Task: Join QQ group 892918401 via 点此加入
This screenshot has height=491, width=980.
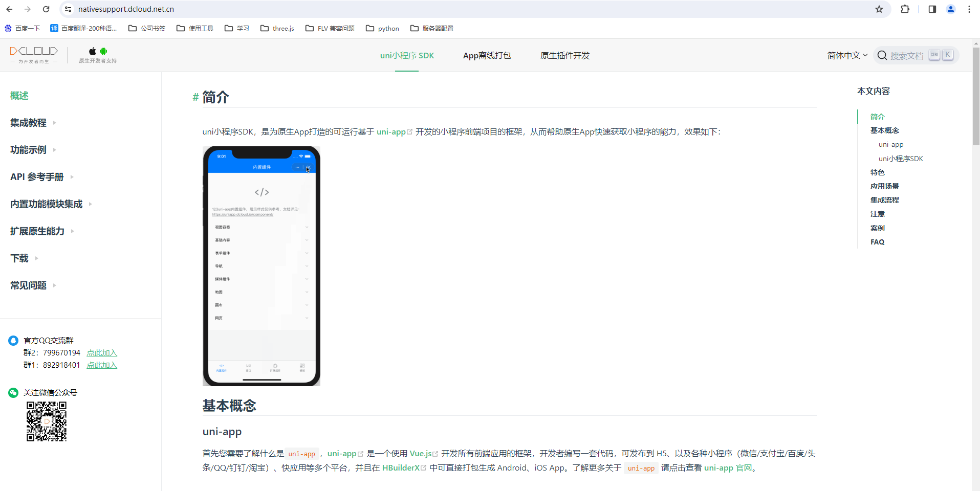Action: coord(102,365)
